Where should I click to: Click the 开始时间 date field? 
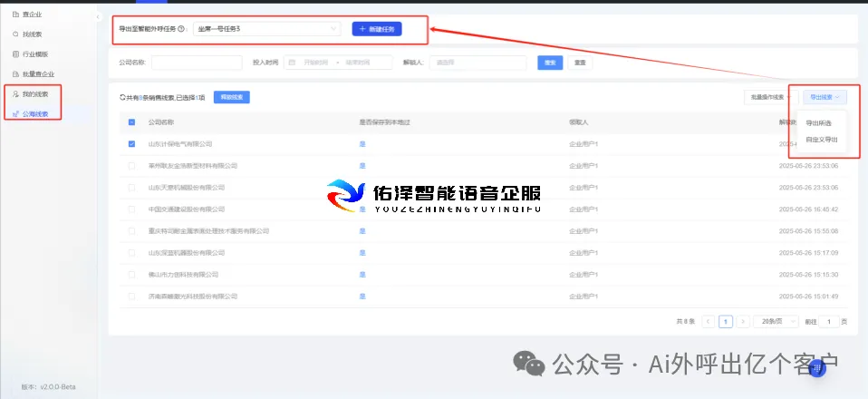[x=315, y=63]
